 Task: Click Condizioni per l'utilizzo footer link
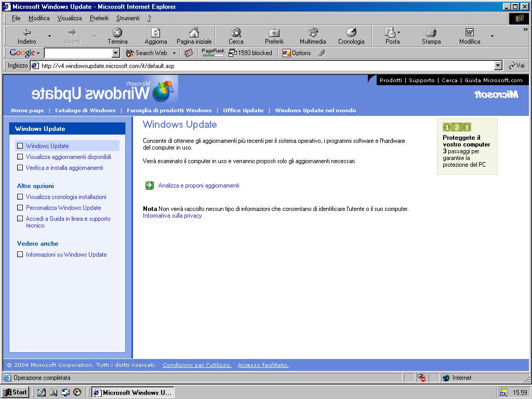[197, 365]
